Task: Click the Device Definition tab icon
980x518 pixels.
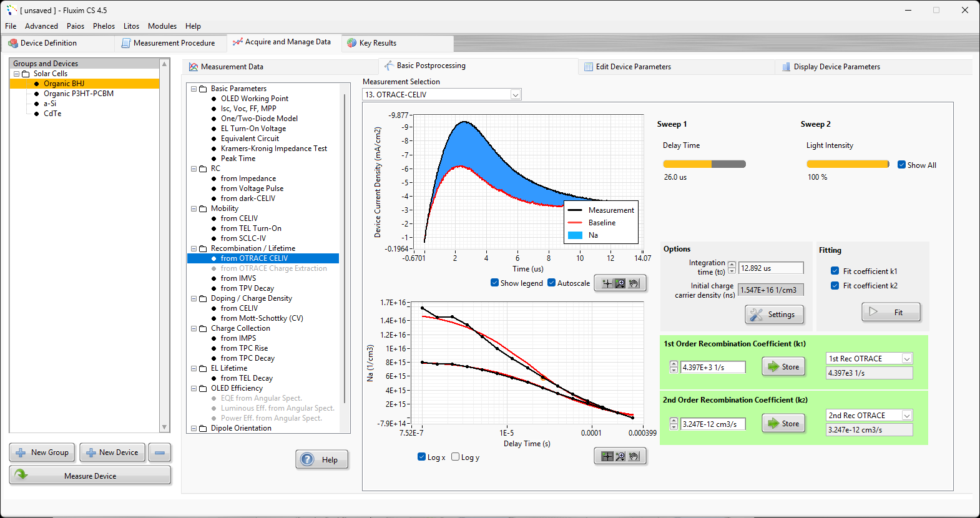Action: click(x=13, y=43)
